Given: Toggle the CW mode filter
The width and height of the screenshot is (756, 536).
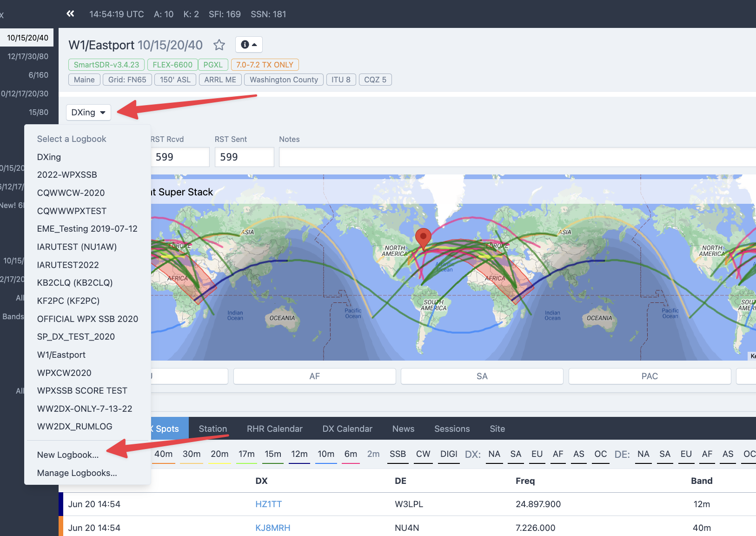Looking at the screenshot, I should click(x=423, y=454).
